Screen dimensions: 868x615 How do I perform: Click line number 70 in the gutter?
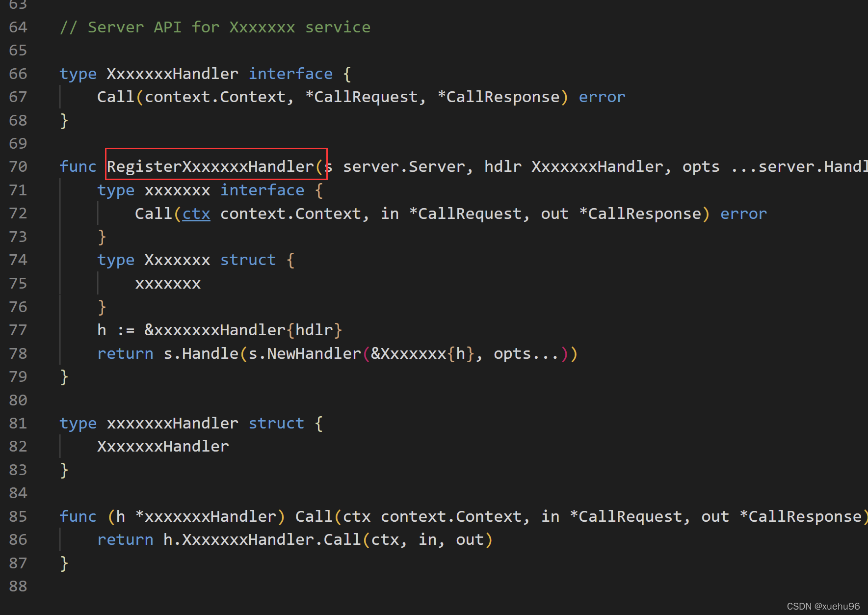[x=18, y=166]
